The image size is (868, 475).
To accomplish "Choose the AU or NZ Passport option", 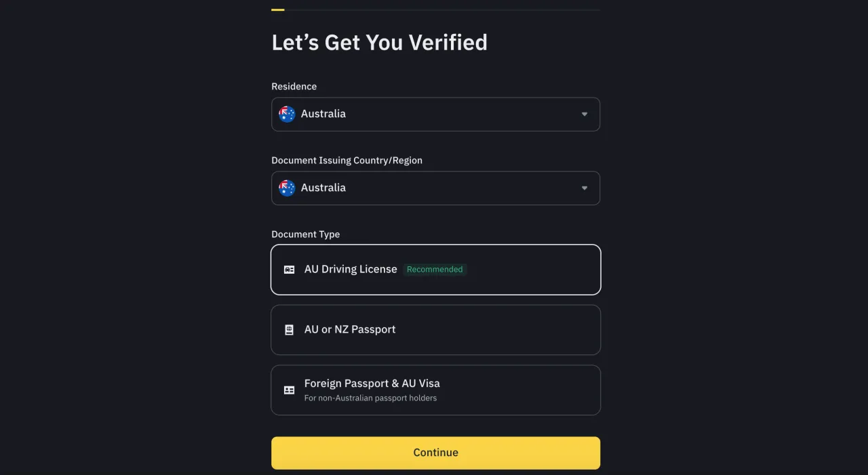I will 435,330.
